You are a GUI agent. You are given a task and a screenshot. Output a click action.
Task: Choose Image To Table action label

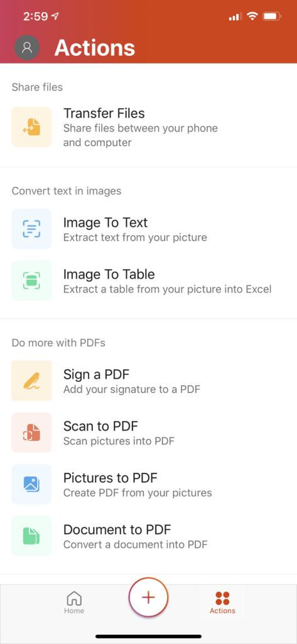(x=109, y=274)
